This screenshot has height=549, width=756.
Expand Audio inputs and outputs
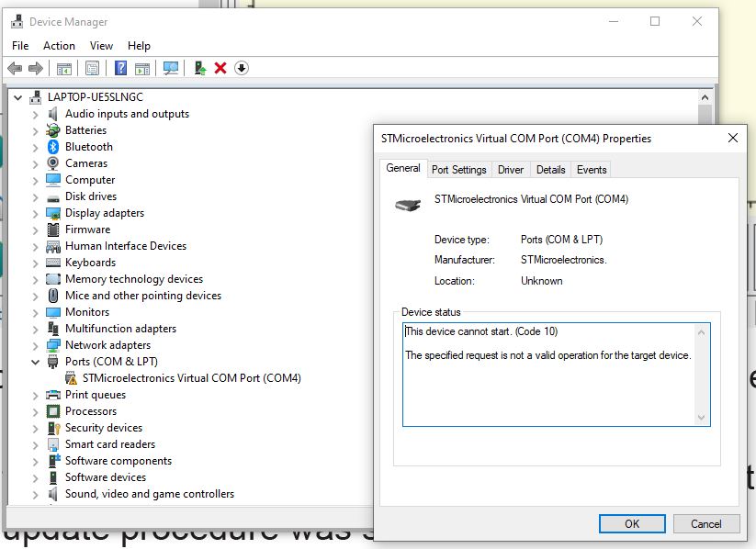(35, 114)
